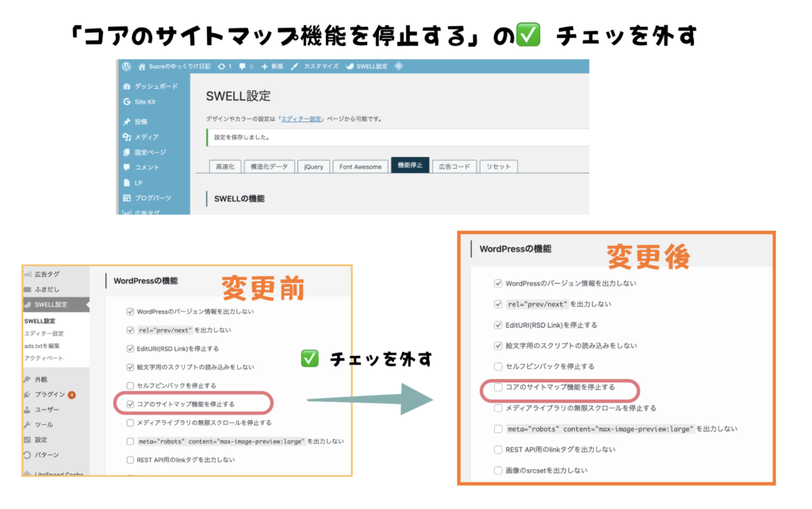Toggle 画像のsrcsetを出力しない checkbox in 変更後 panel
Image resolution: width=812 pixels, height=509 pixels.
coord(498,470)
